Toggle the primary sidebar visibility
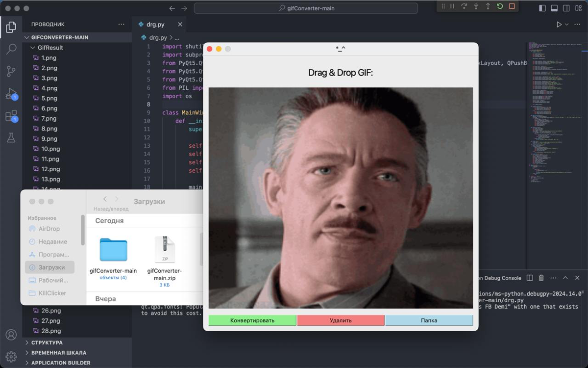Viewport: 588px width, 368px height. pyautogui.click(x=542, y=7)
